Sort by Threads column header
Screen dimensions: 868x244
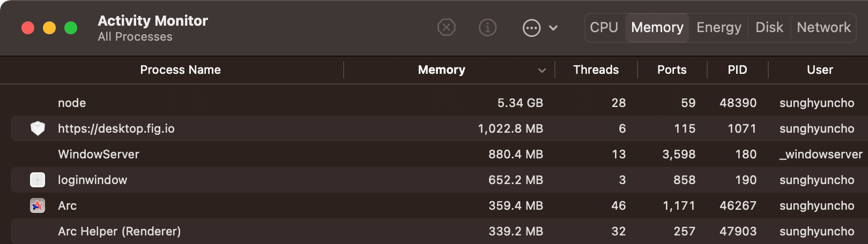tap(596, 70)
